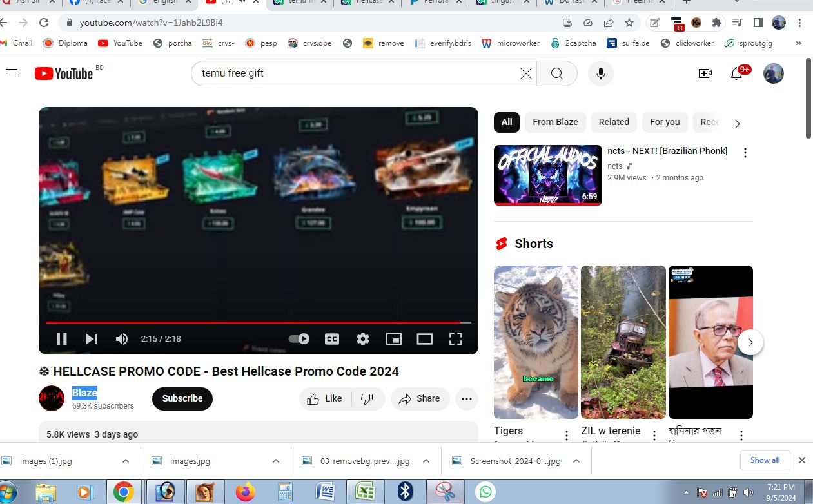Screen dimensions: 813x504
Task: Open the 2captcha bookmark
Action: 573,43
